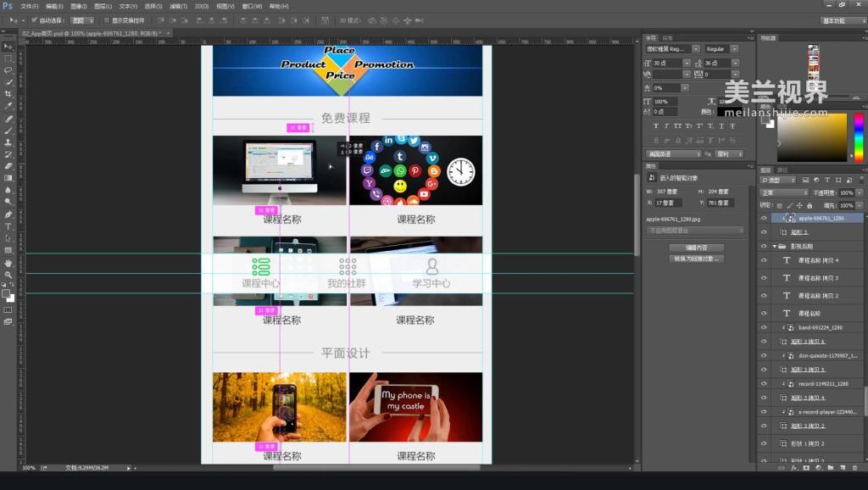Hide the band-691224_1280 layer
The width and height of the screenshot is (868, 490).
coord(764,327)
